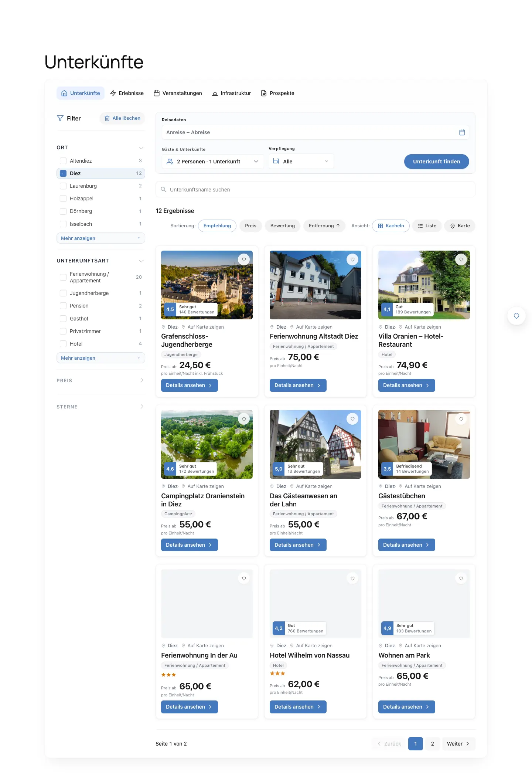
Task: Tick Ferienwohnung / Appartement type filter
Action: click(63, 277)
